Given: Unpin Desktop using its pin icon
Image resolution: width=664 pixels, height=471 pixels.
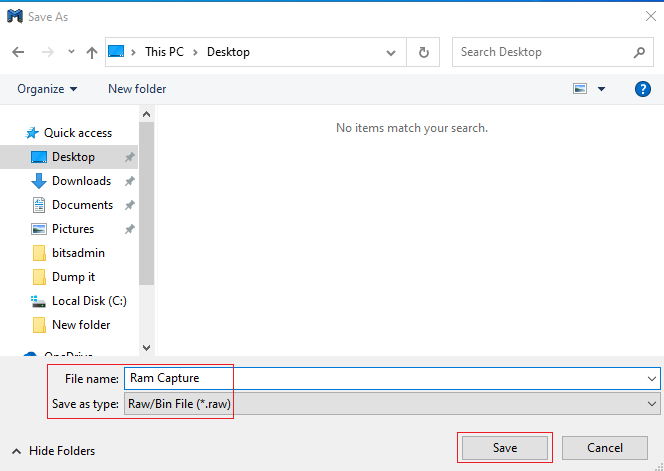Looking at the screenshot, I should pos(130,157).
